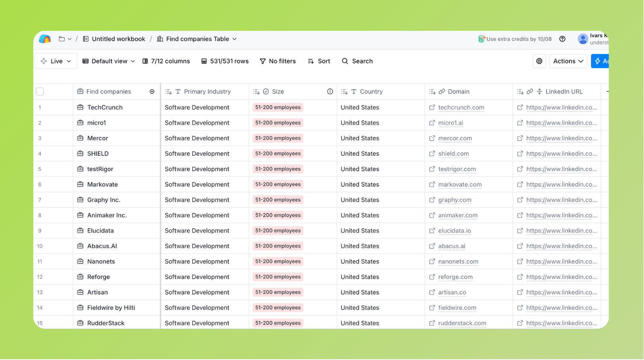
Task: Click LinkedIn external icon in Animaker Inc. row
Action: point(520,215)
